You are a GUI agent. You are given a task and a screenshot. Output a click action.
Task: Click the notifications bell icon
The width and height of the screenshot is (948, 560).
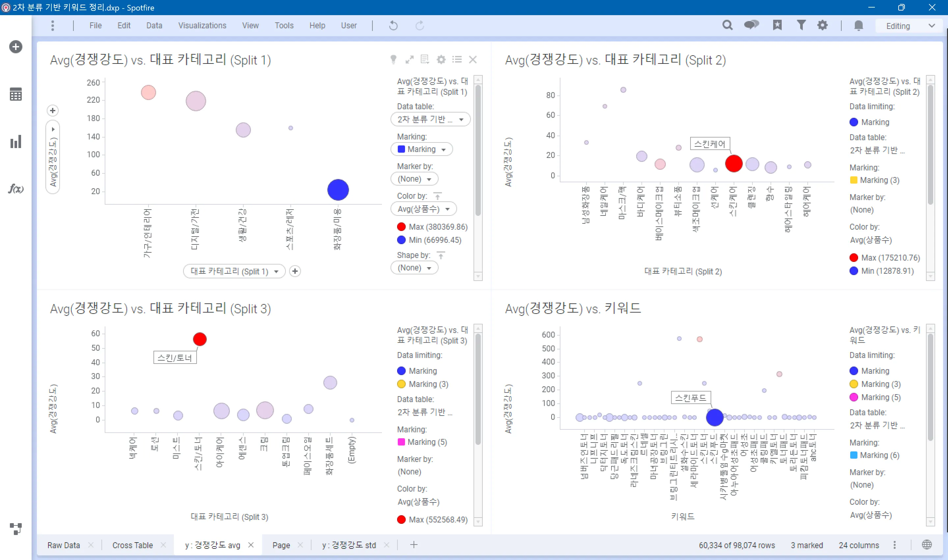point(858,25)
